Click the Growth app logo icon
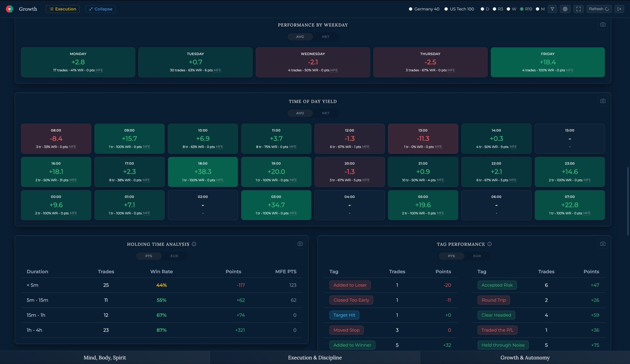630x364 pixels. (10, 9)
